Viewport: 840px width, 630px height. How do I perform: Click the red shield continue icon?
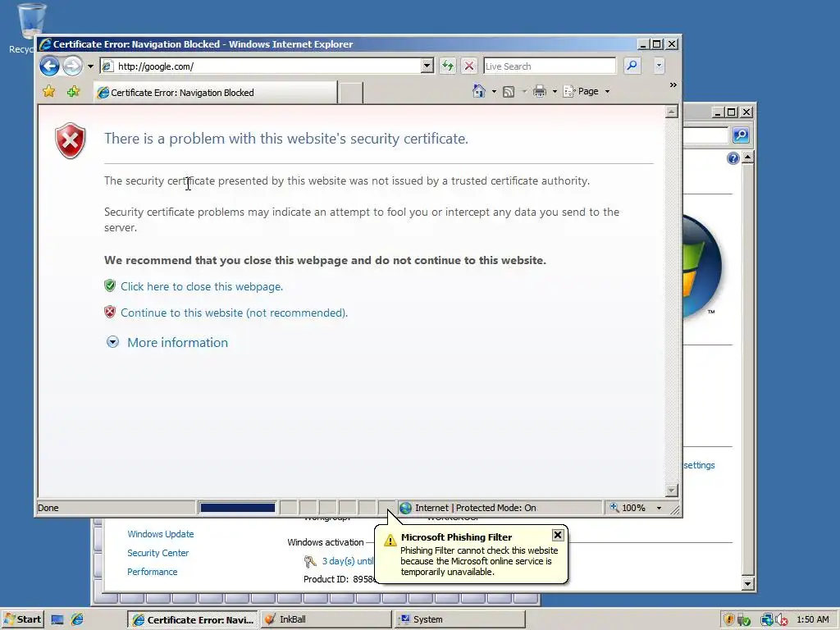(x=110, y=312)
